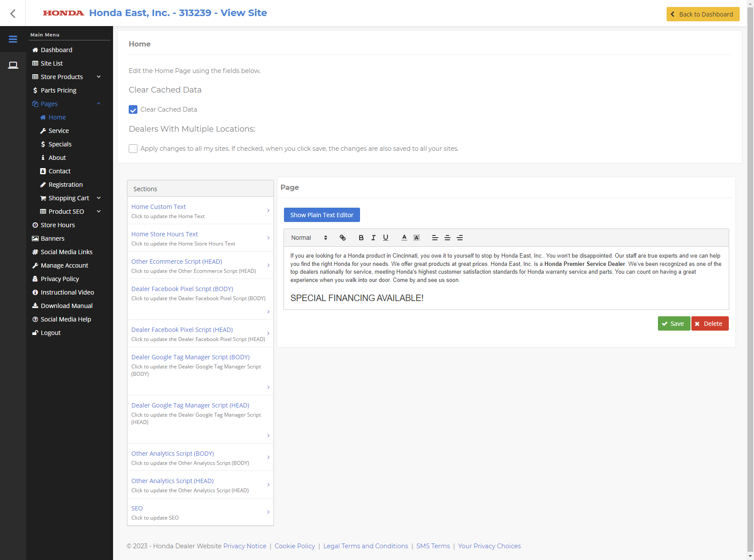Collapse the Pages submenu
The image size is (754, 560).
point(99,104)
